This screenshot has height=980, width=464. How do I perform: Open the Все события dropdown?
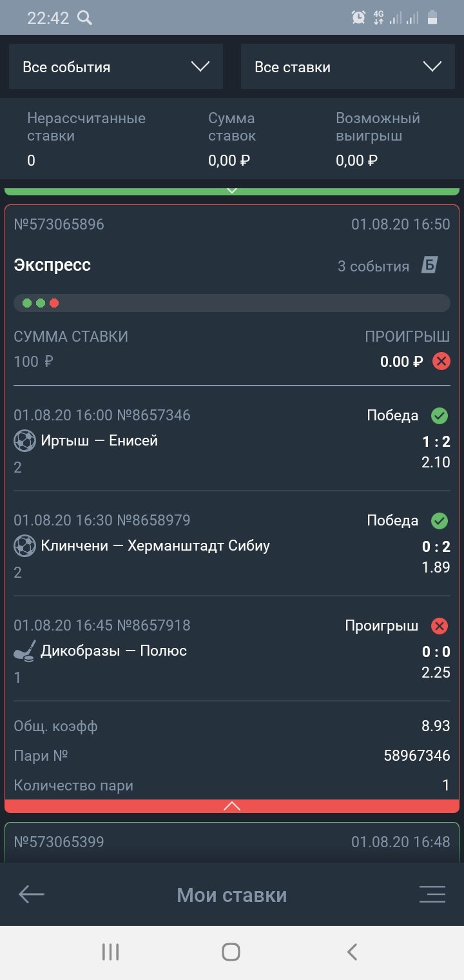tap(116, 66)
